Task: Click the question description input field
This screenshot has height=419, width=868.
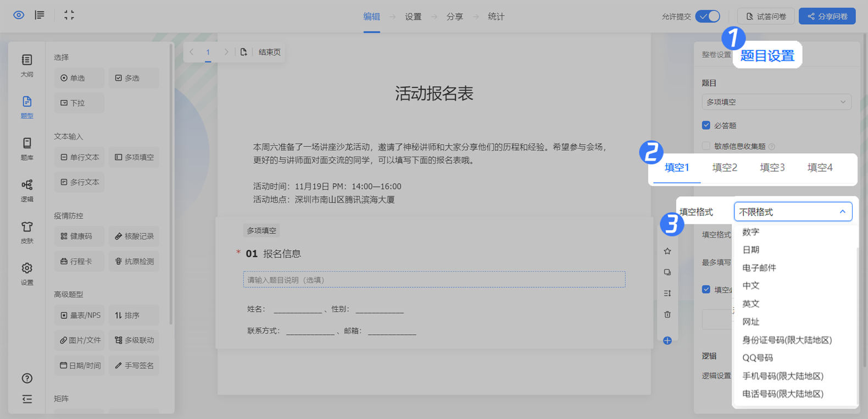Action: [434, 280]
